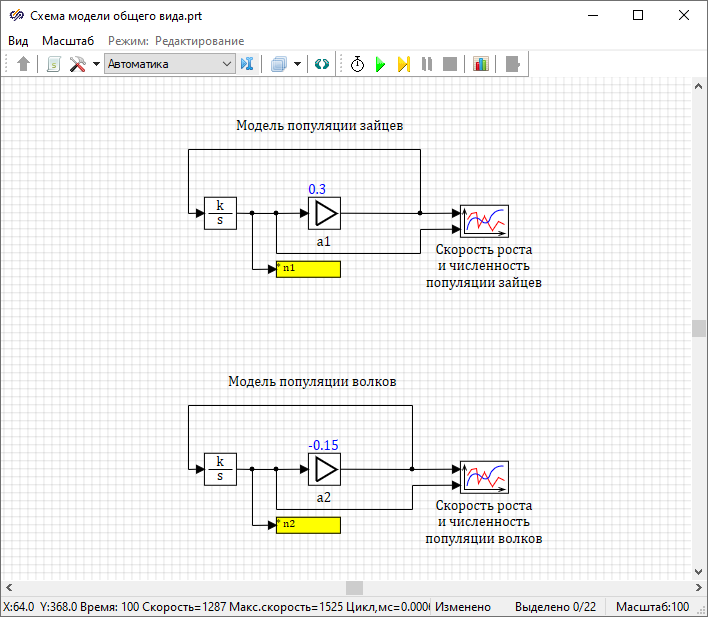708x617 pixels.
Task: Expand the stacked windows dropdown arrow
Action: 297,64
